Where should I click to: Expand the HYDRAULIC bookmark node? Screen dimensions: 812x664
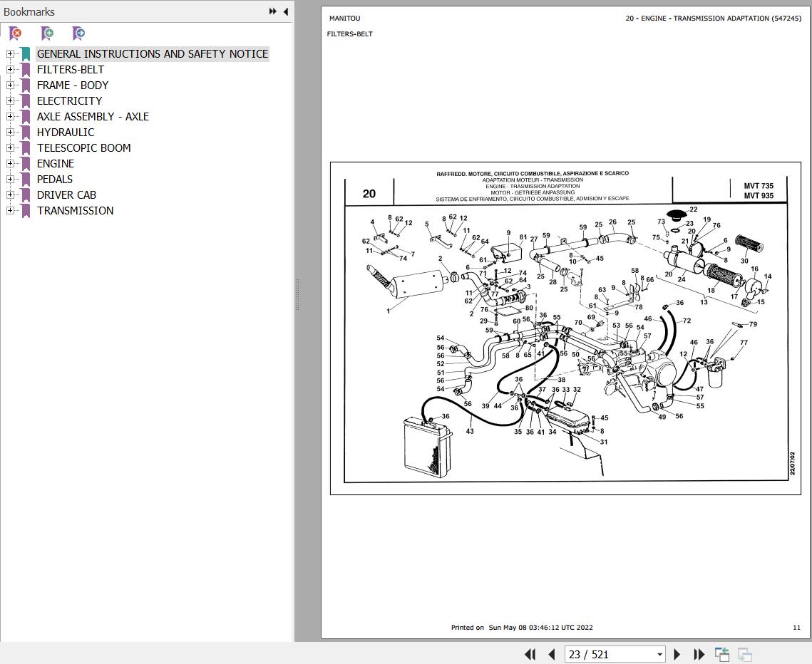pyautogui.click(x=10, y=132)
